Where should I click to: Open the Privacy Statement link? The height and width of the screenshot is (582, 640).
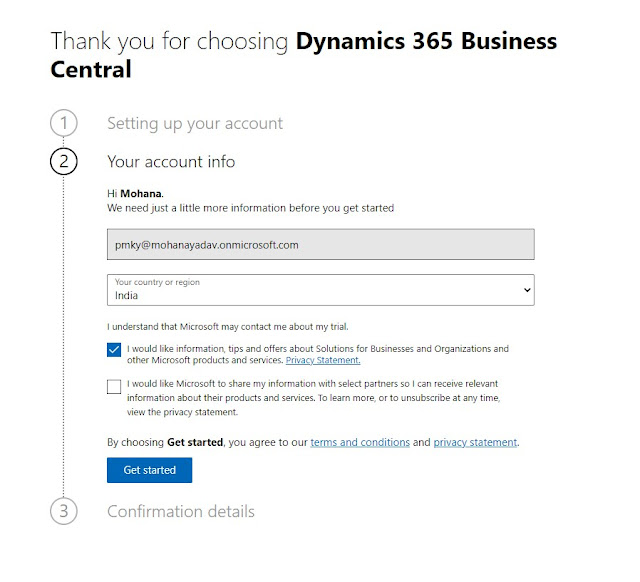(323, 360)
